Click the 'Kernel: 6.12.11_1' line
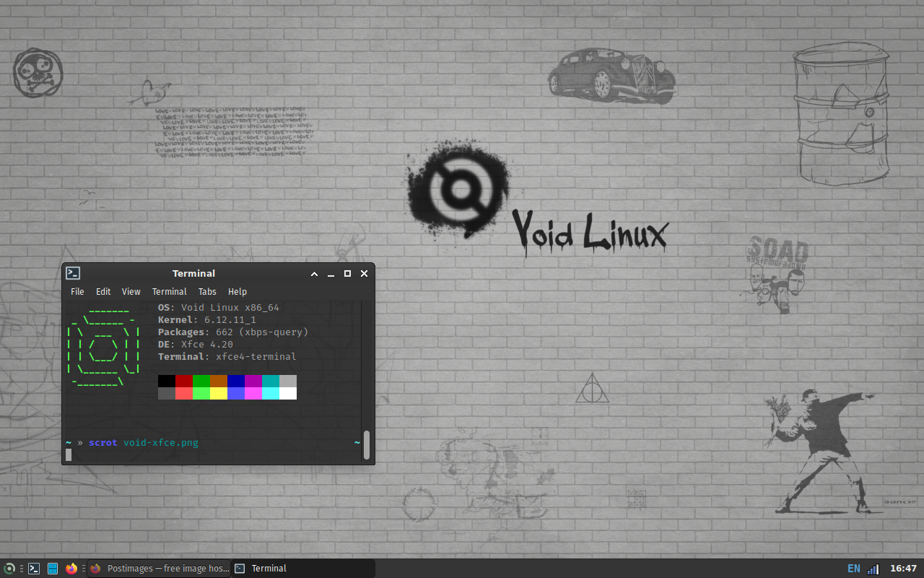 [x=207, y=320]
